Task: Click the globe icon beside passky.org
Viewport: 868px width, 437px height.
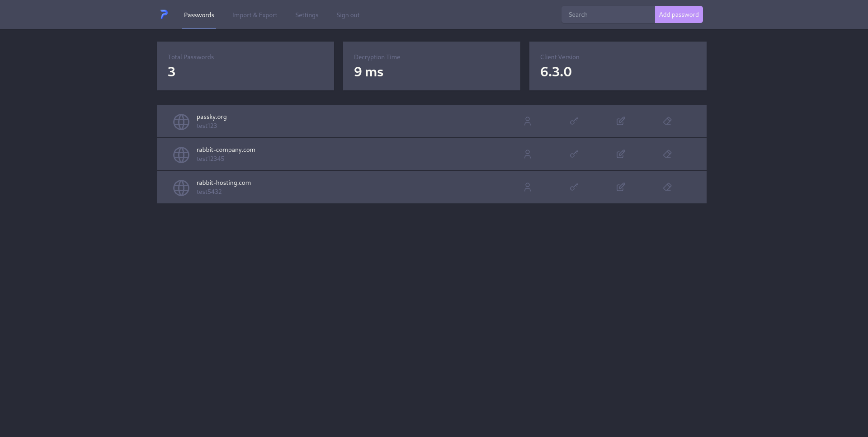Action: point(181,122)
